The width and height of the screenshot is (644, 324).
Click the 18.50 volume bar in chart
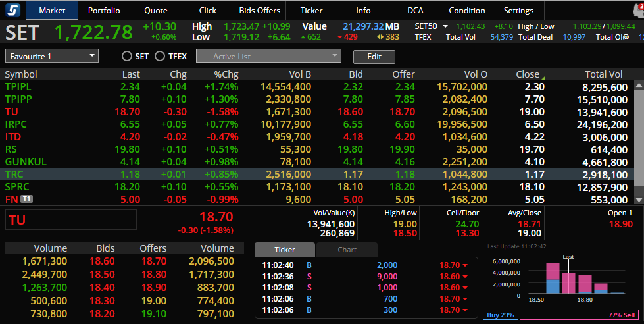(553, 278)
